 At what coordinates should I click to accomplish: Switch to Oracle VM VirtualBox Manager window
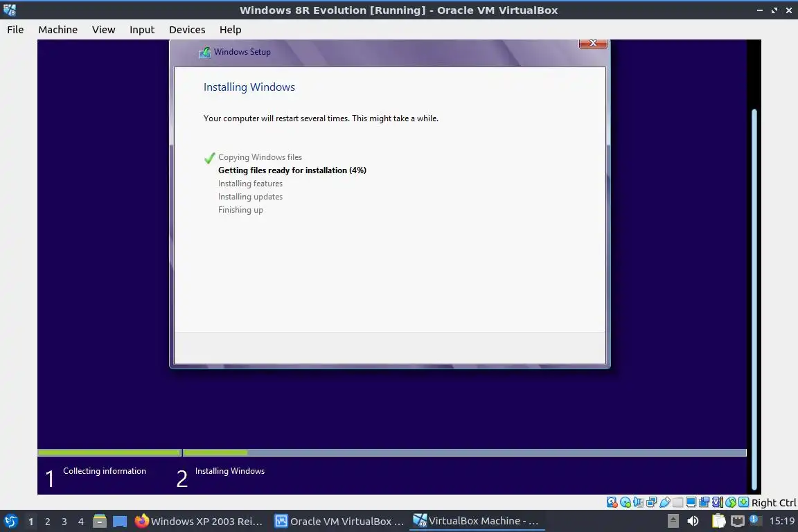(x=339, y=521)
